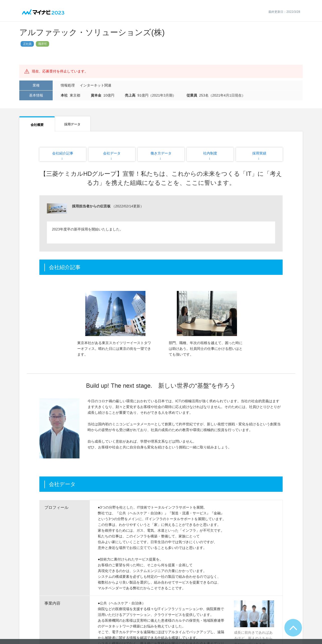This screenshot has width=322, height=644.
Task: Click the blue 会社紹介記事 section header
Action: coord(161,267)
